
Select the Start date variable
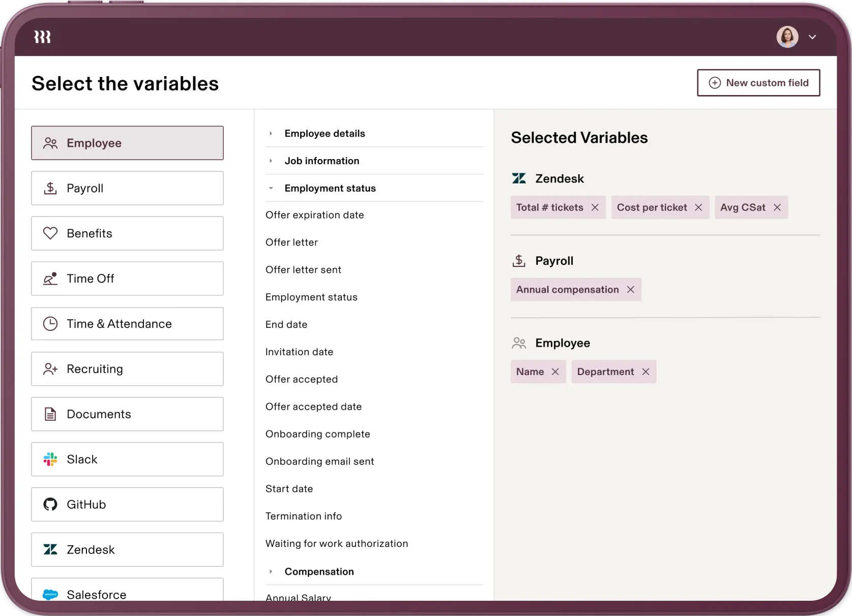pos(289,488)
